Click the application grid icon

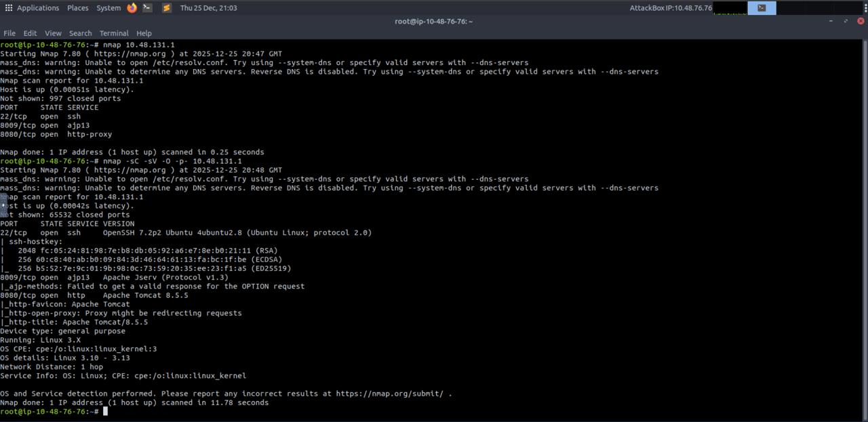[x=8, y=7]
